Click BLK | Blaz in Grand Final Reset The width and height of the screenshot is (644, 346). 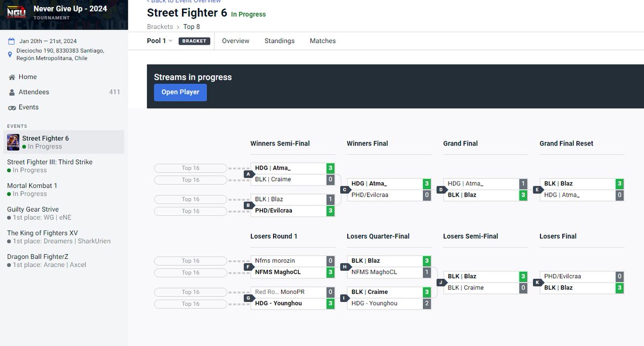pos(577,184)
